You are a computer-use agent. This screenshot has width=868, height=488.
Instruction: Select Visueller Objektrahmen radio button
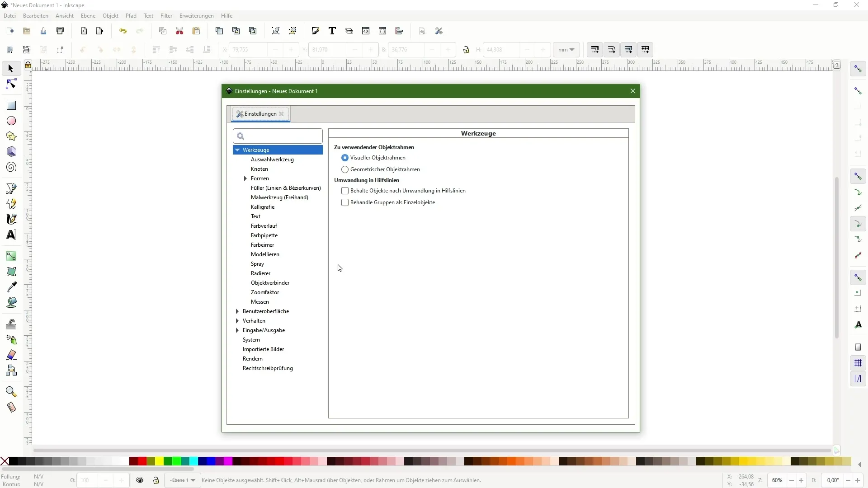345,158
